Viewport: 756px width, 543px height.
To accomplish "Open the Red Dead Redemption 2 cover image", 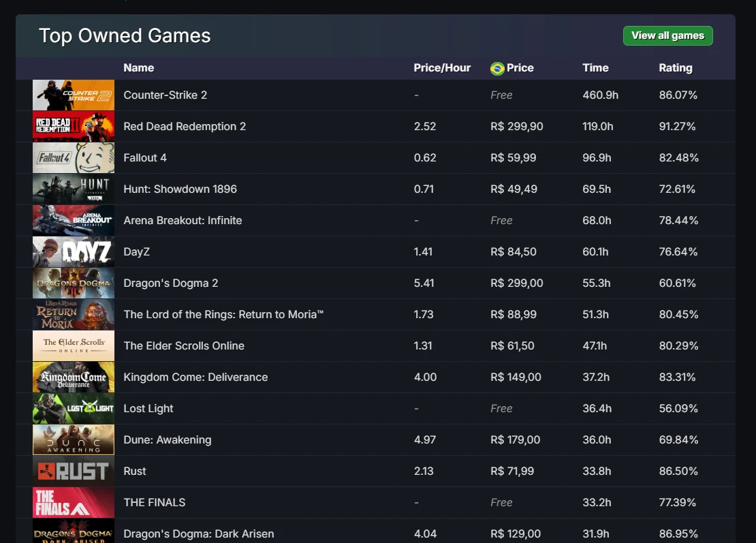I will [74, 127].
